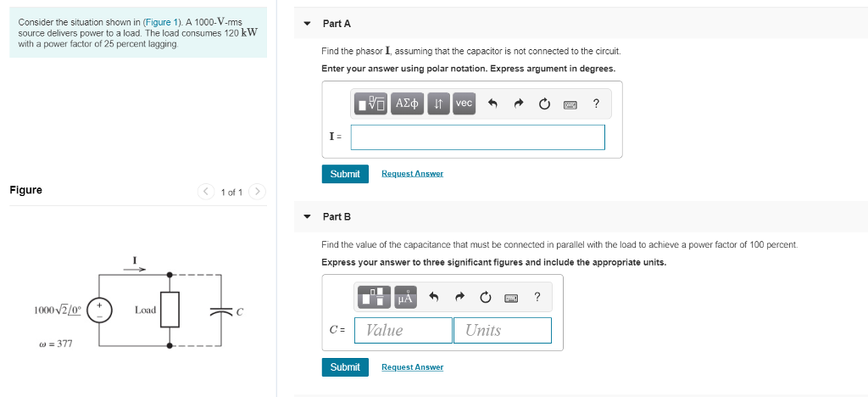Reset the Part A answer field
Viewport: 868px width, 397px height.
click(544, 104)
